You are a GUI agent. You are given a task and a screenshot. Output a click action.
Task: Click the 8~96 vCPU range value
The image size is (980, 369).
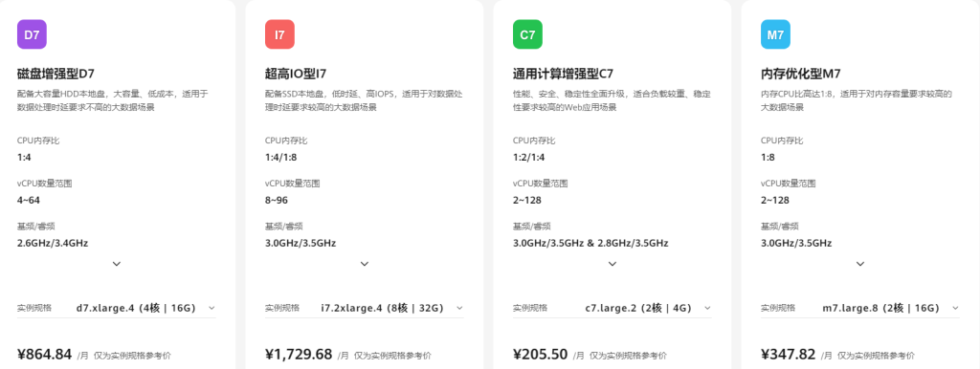277,201
